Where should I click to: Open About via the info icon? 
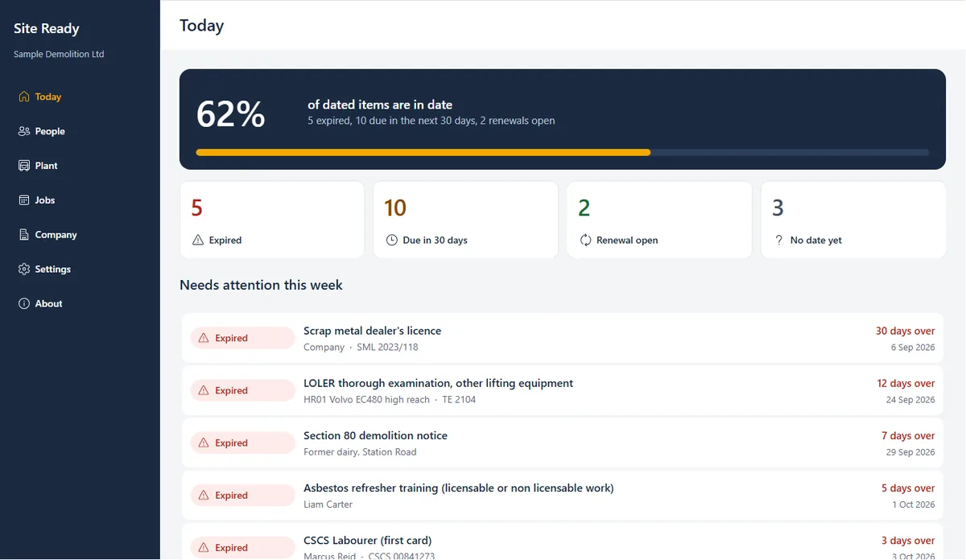tap(24, 304)
